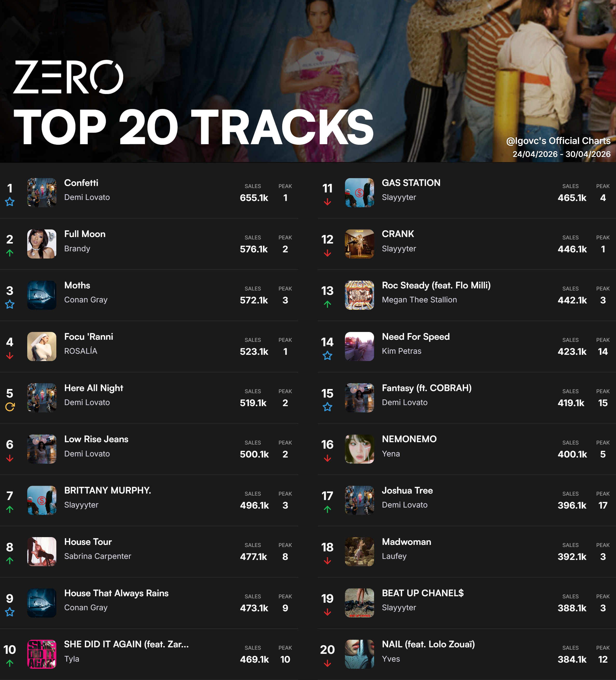Click the red down arrow beside NAIL
616x680 pixels.
(x=327, y=663)
